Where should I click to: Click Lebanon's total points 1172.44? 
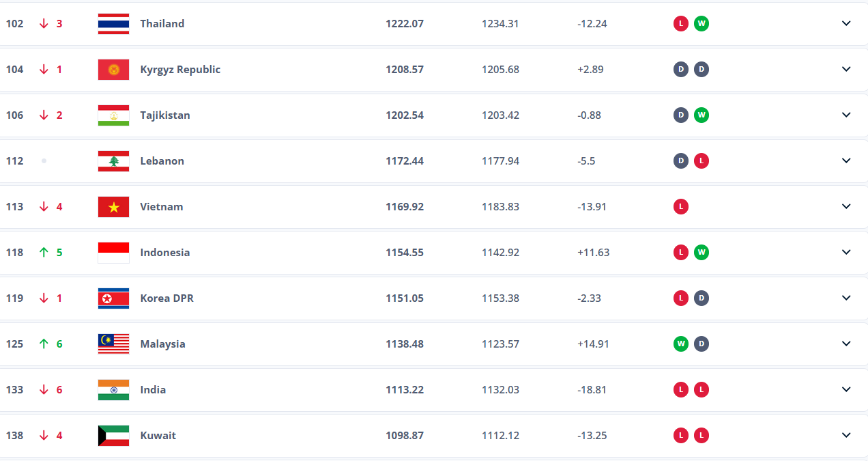click(405, 161)
